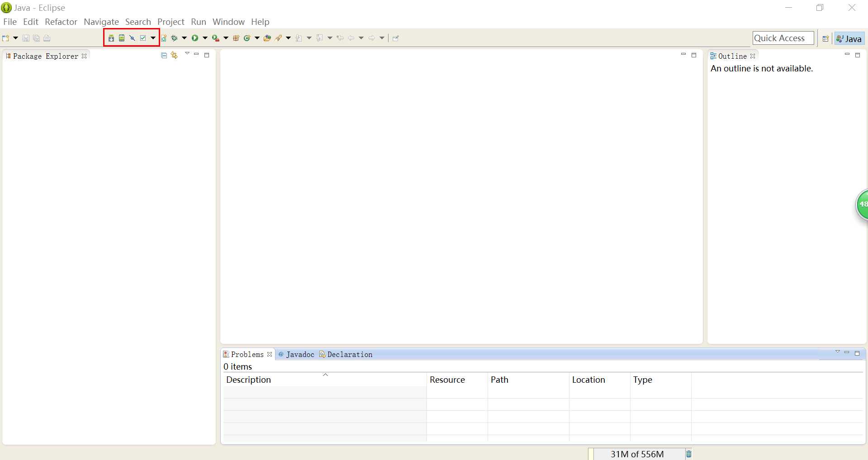Click the green Run button
868x460 pixels.
(195, 38)
